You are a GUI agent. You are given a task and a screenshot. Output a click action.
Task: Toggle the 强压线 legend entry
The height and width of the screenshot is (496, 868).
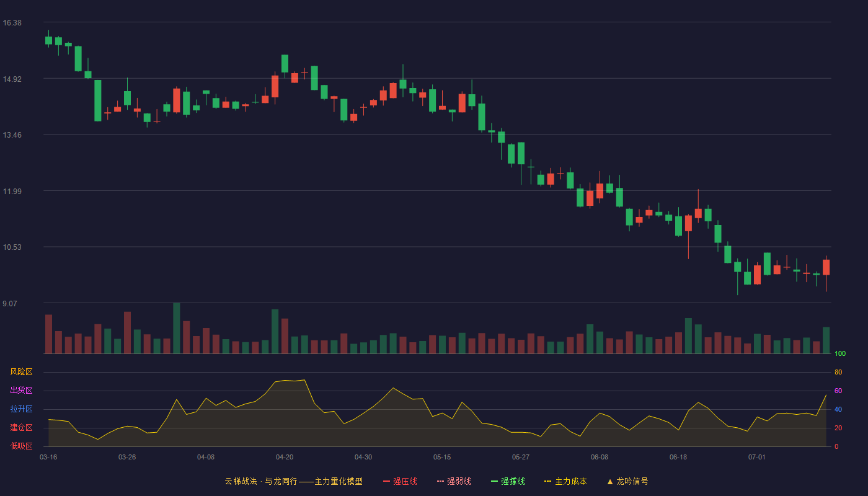tap(400, 481)
